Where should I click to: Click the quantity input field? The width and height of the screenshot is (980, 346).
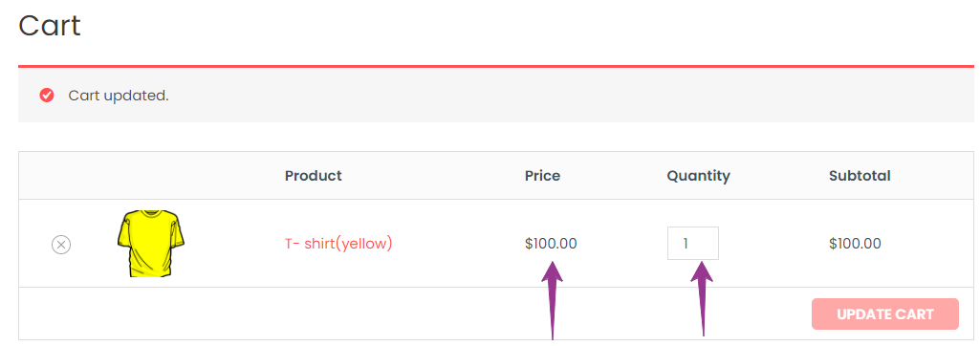pyautogui.click(x=692, y=243)
